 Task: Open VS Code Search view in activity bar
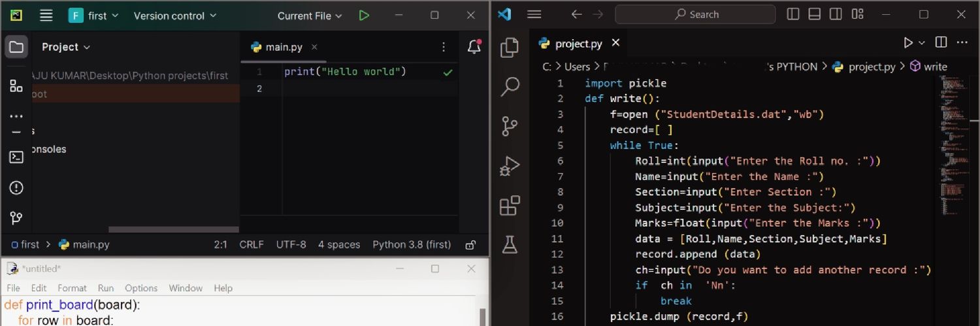pos(510,86)
